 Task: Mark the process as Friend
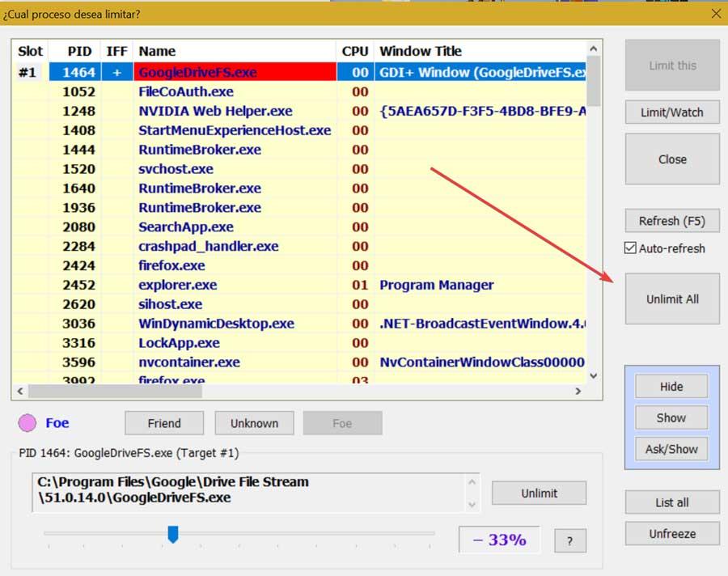(x=163, y=422)
